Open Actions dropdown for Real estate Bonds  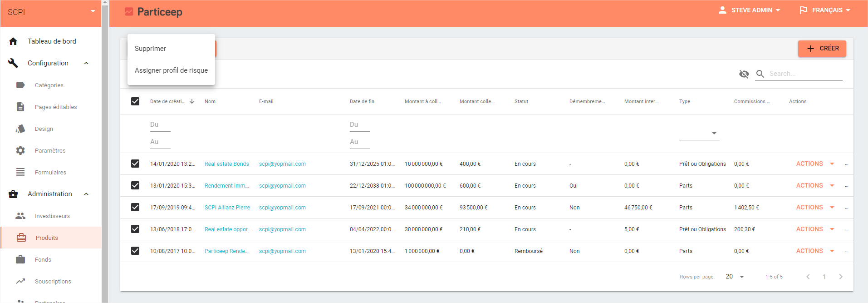coord(815,164)
